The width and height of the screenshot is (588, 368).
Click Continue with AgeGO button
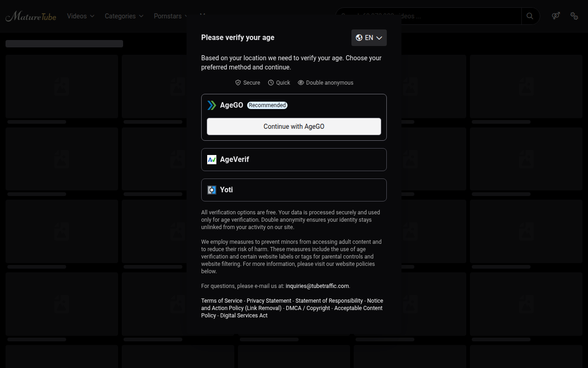[x=294, y=126]
